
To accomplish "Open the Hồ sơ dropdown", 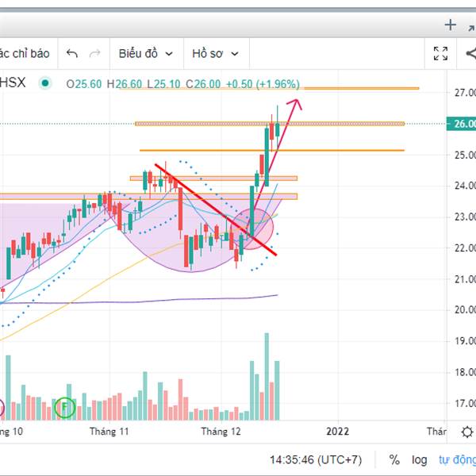I will pos(215,54).
